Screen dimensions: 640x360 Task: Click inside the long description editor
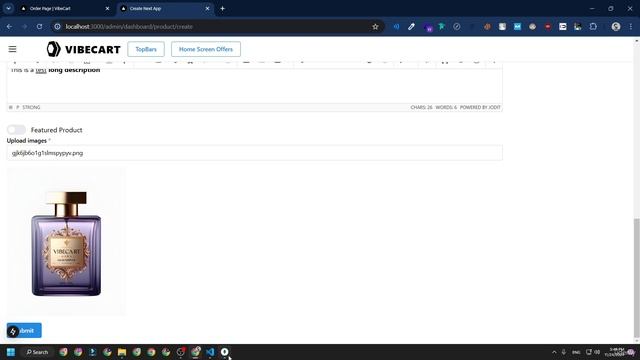pos(254,85)
